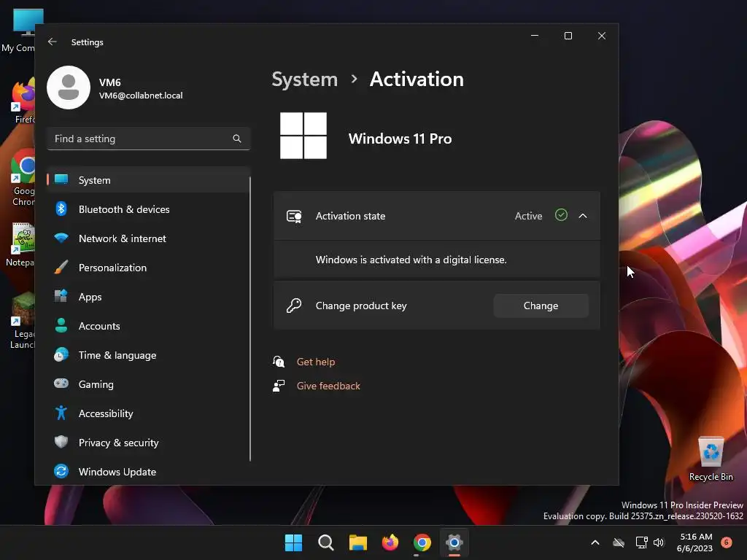The height and width of the screenshot is (560, 747).
Task: Click the System breadcrumb link
Action: coord(304,79)
